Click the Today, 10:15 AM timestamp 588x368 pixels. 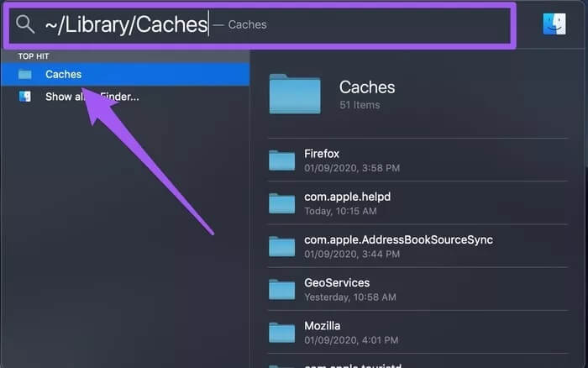pos(340,211)
